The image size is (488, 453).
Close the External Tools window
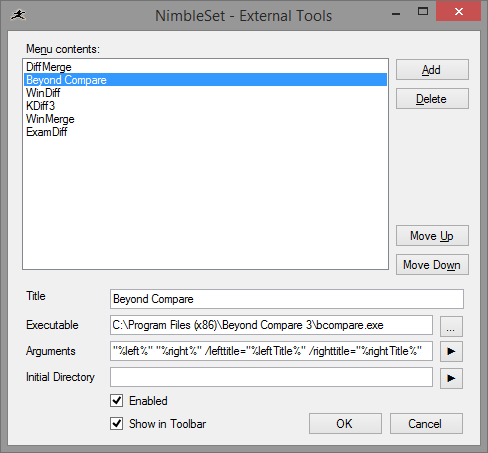459,12
